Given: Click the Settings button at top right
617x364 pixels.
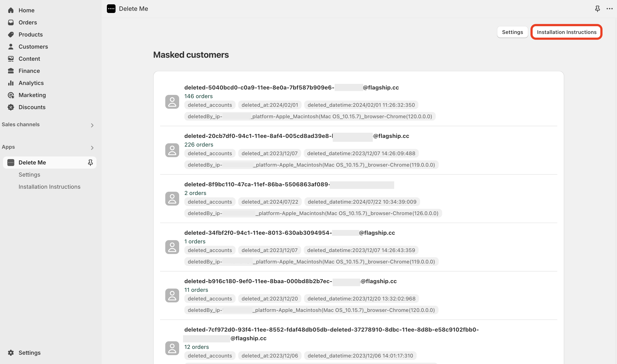Looking at the screenshot, I should [513, 32].
